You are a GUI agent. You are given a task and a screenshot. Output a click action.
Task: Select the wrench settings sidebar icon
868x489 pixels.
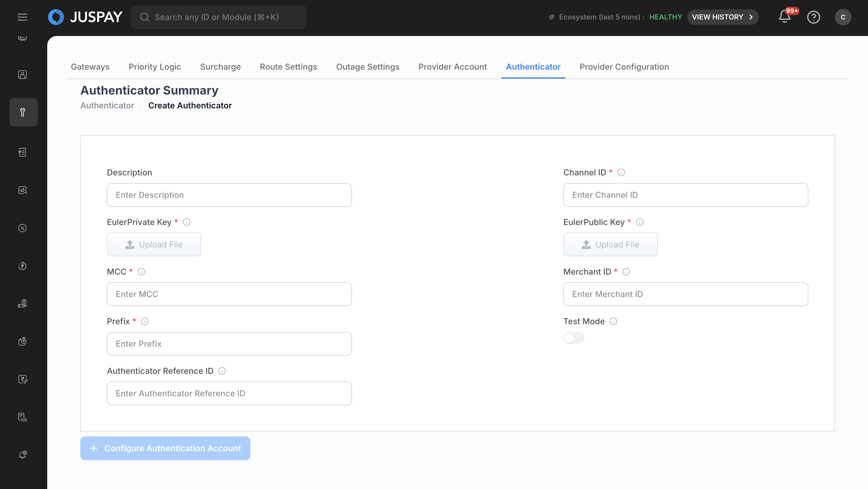23,112
